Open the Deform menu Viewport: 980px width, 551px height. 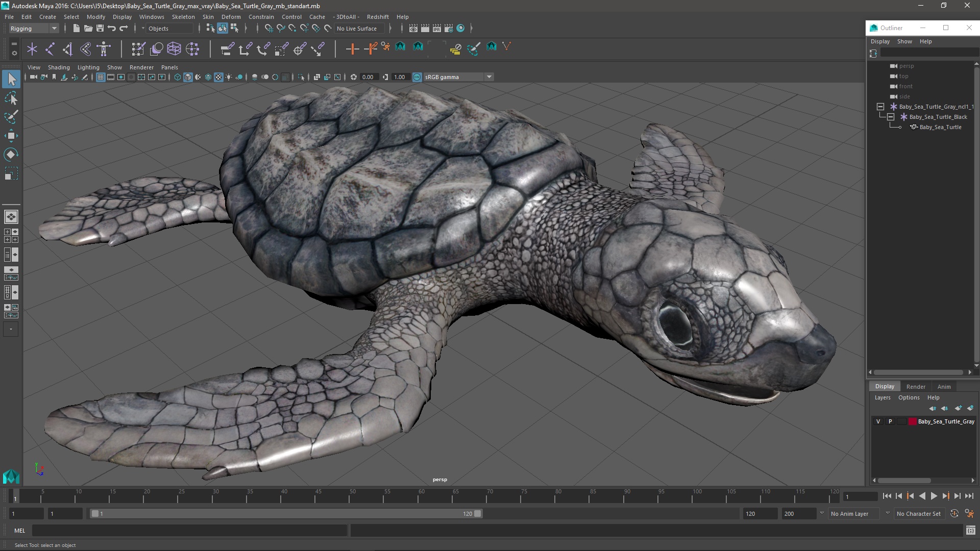(231, 17)
